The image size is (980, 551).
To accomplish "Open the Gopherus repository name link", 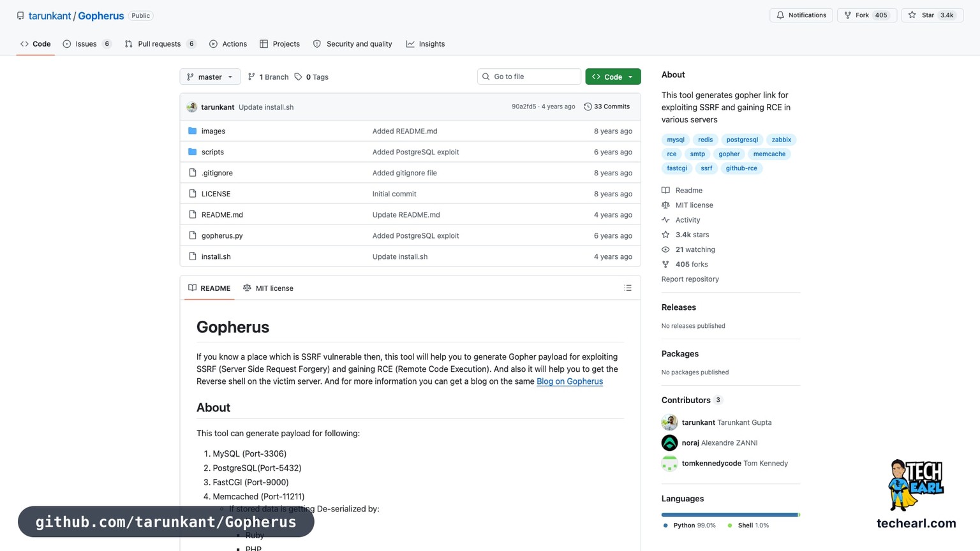I will [x=101, y=16].
